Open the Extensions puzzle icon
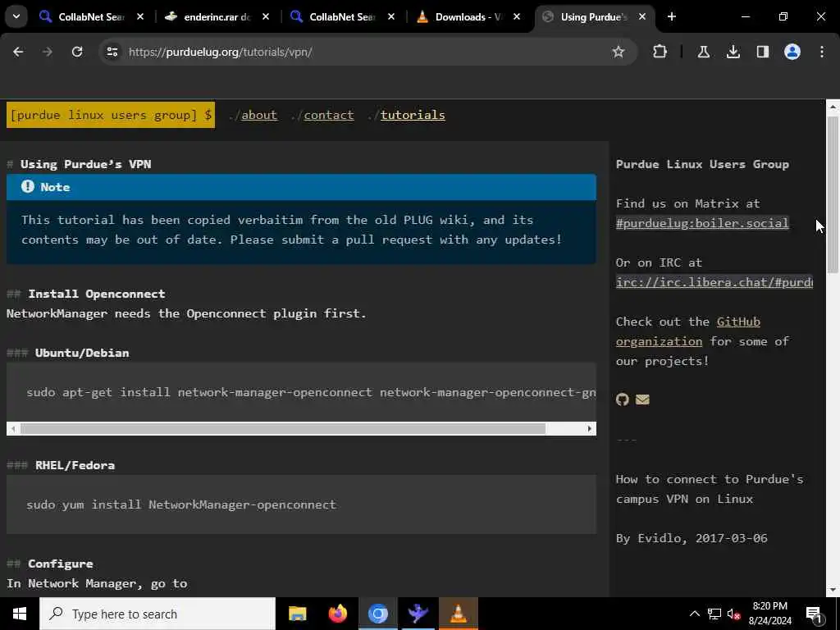 [x=660, y=52]
